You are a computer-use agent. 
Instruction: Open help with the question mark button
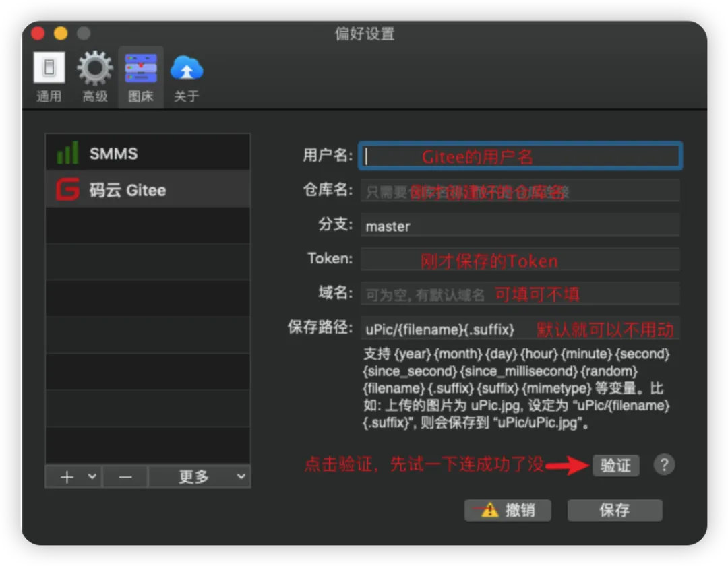pyautogui.click(x=664, y=464)
